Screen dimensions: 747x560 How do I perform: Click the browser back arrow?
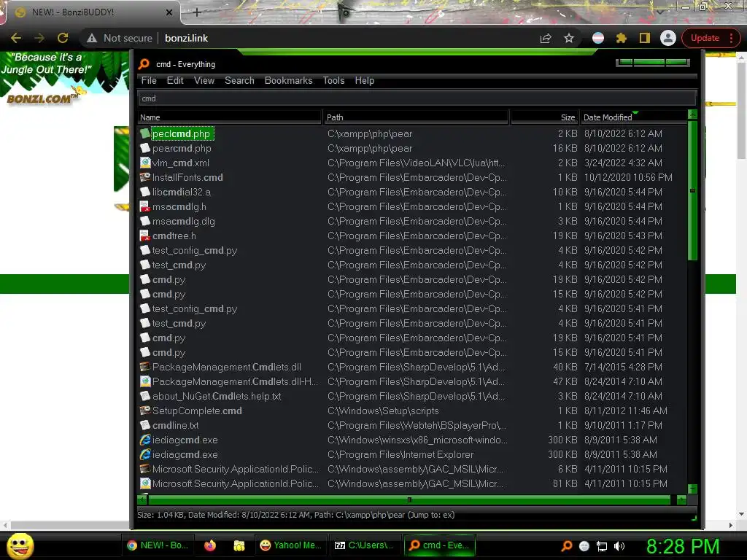pos(16,38)
